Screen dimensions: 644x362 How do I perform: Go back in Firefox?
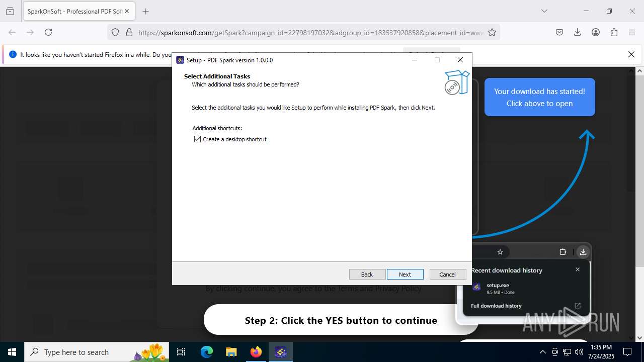pyautogui.click(x=12, y=32)
